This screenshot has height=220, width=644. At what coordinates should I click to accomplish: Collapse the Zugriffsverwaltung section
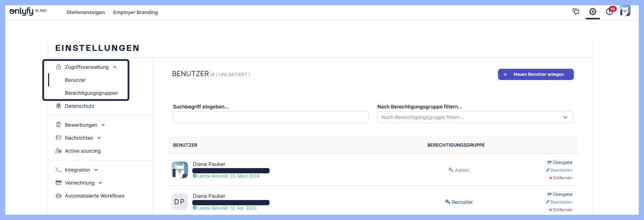115,67
